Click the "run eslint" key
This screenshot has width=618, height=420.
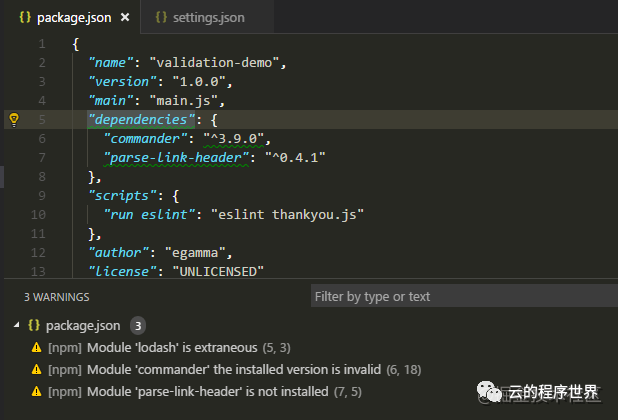coord(149,215)
